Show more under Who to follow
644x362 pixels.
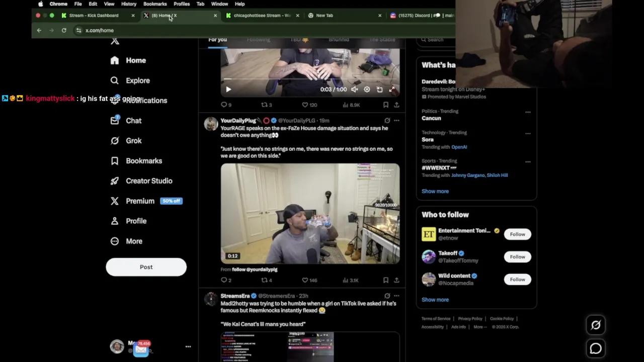(x=435, y=300)
